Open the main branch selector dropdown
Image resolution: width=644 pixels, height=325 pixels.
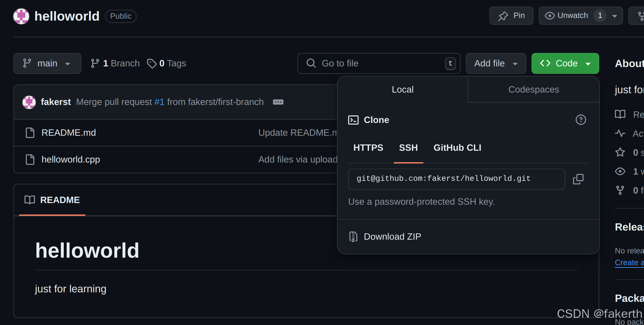47,63
